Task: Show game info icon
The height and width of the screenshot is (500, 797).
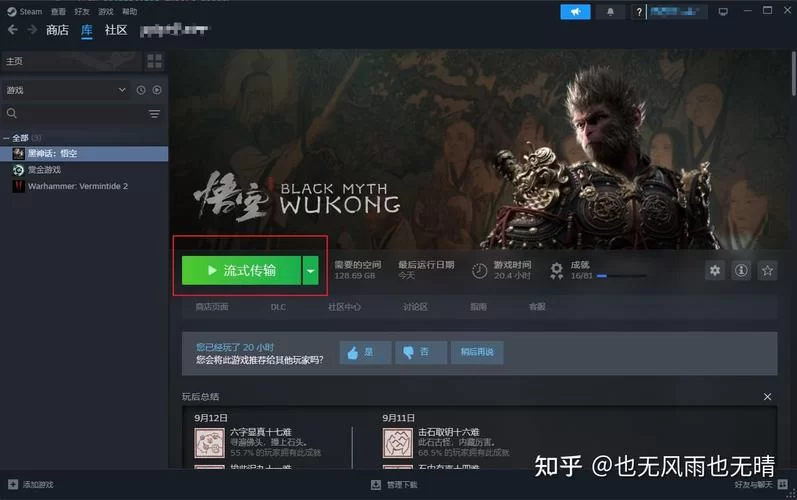Action: coord(741,270)
